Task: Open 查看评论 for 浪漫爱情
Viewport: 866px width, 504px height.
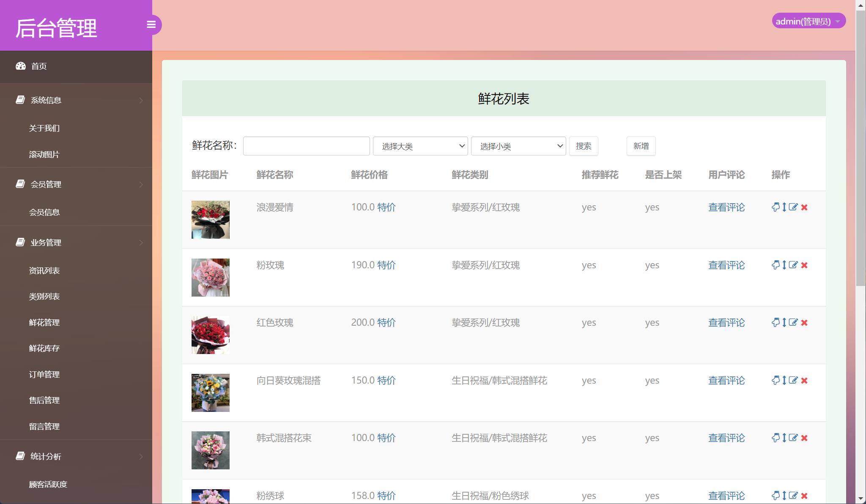Action: [726, 207]
